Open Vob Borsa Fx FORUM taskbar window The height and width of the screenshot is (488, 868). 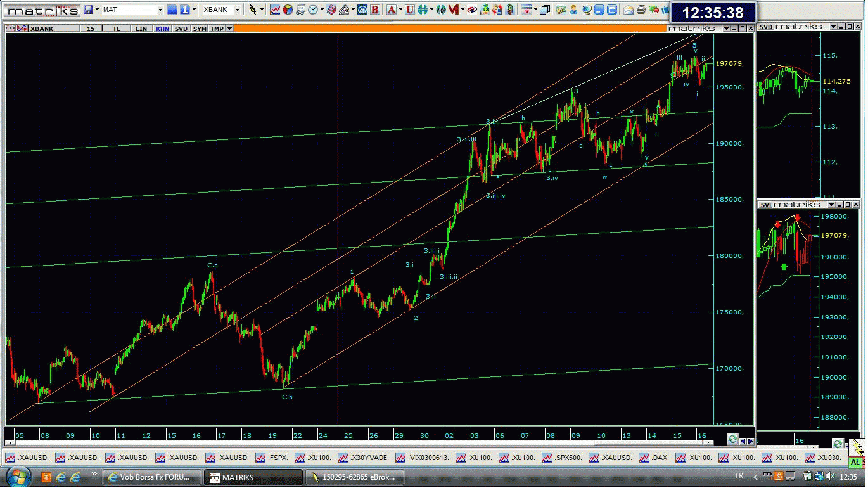153,477
